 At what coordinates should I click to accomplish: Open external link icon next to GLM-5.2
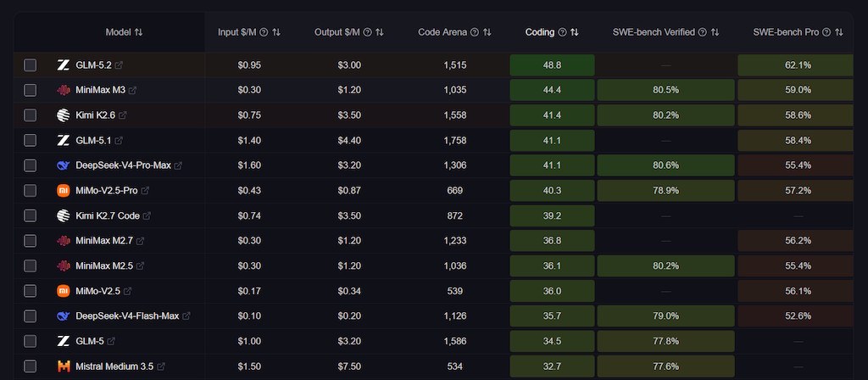[x=119, y=65]
